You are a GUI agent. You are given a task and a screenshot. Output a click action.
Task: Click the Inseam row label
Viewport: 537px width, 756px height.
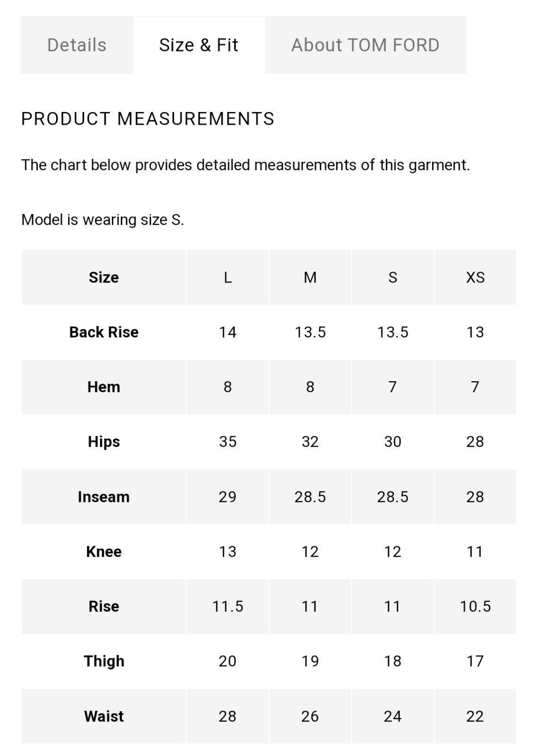point(104,497)
